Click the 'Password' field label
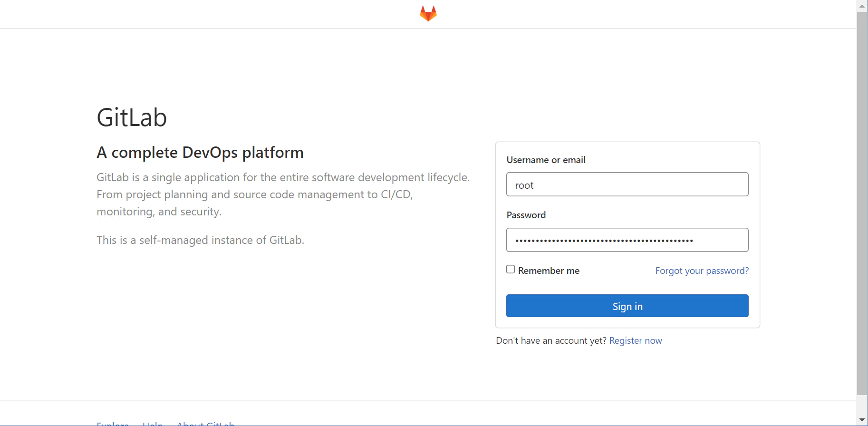This screenshot has height=426, width=868. (526, 215)
